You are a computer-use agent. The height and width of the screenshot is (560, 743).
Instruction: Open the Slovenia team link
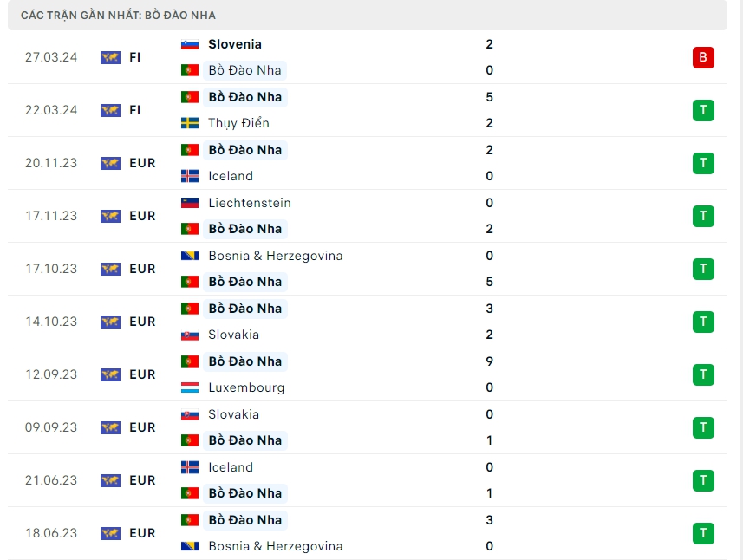tap(234, 44)
